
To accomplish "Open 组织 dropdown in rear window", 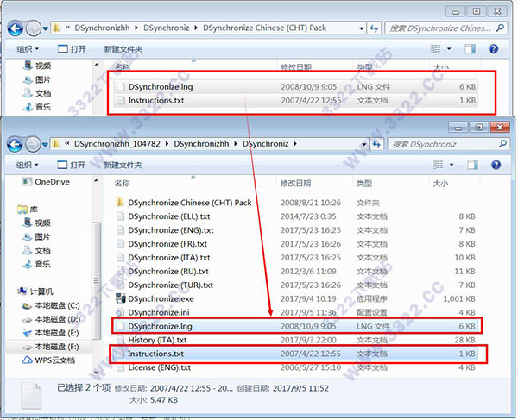I will click(28, 49).
